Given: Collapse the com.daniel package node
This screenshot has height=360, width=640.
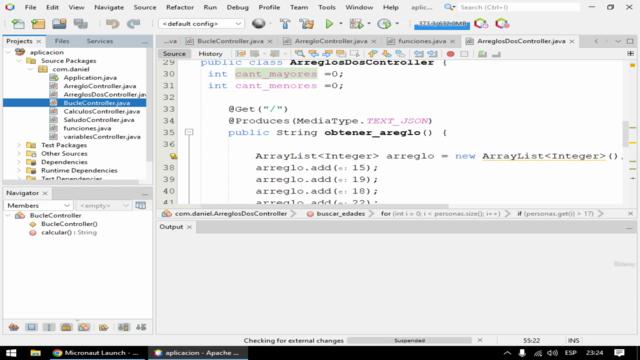Looking at the screenshot, I should (x=30, y=69).
